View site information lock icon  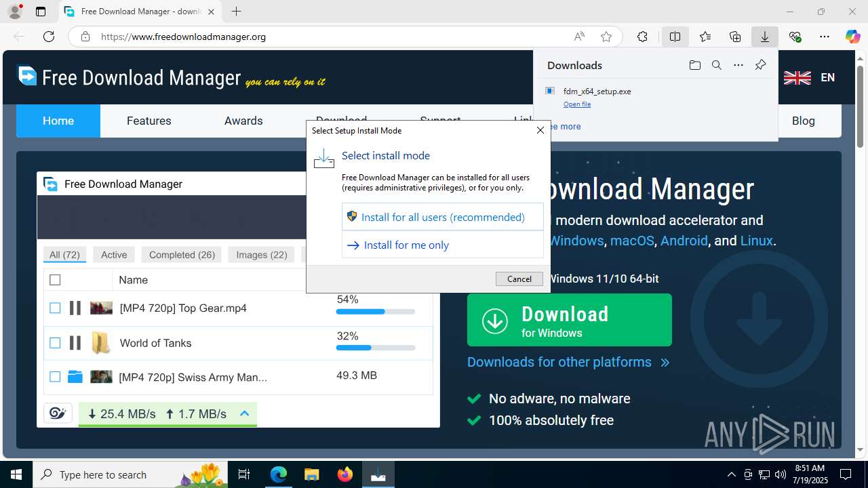point(85,37)
